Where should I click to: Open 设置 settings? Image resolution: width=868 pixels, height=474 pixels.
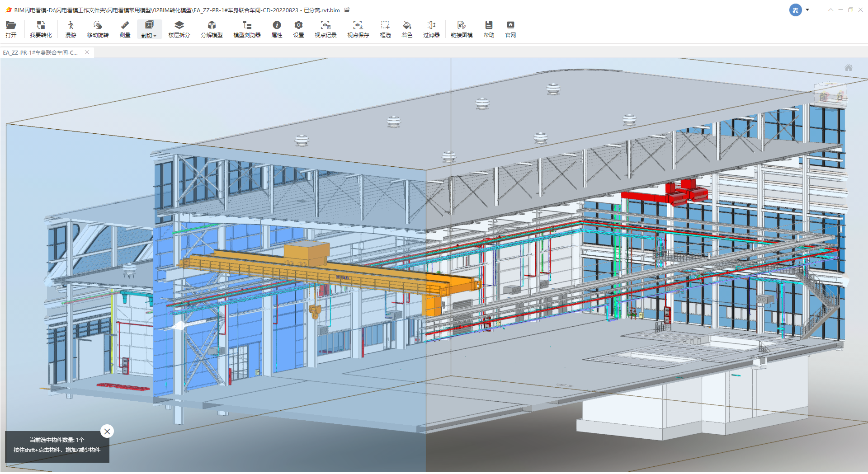click(x=298, y=29)
